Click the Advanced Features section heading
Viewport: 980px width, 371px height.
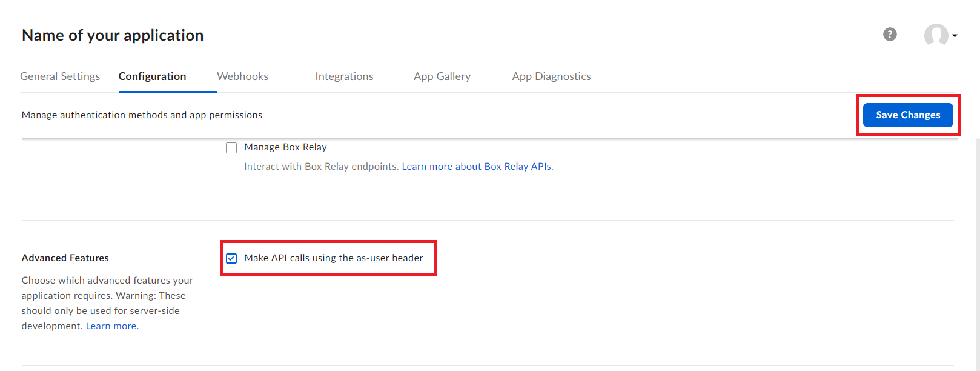coord(65,258)
